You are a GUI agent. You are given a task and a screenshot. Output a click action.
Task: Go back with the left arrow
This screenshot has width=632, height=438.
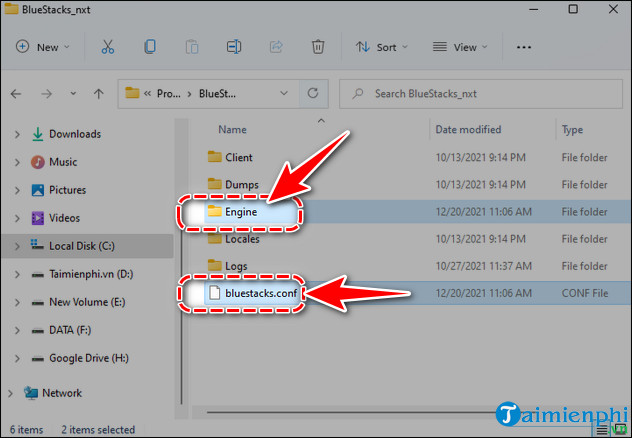(16, 94)
